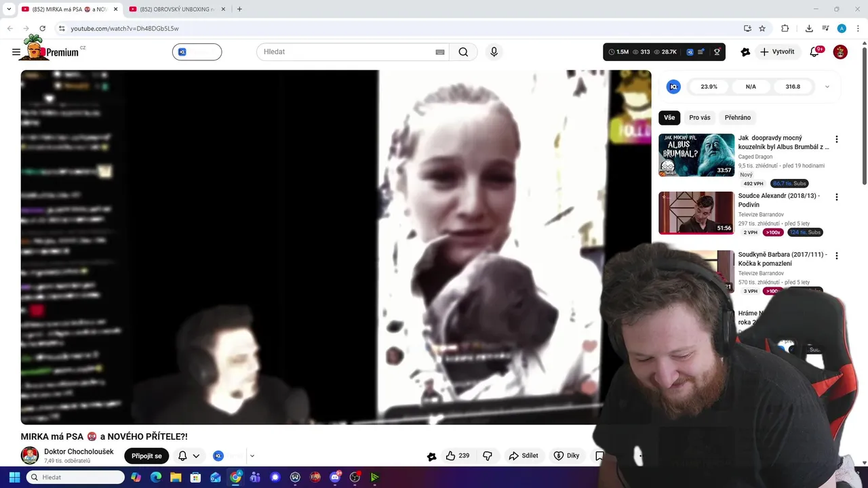Screen dimensions: 868x488
Task: Click the Připojit se join button
Action: pyautogui.click(x=146, y=456)
